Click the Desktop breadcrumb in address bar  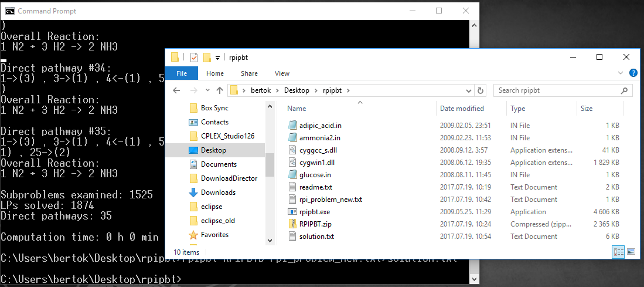297,90
